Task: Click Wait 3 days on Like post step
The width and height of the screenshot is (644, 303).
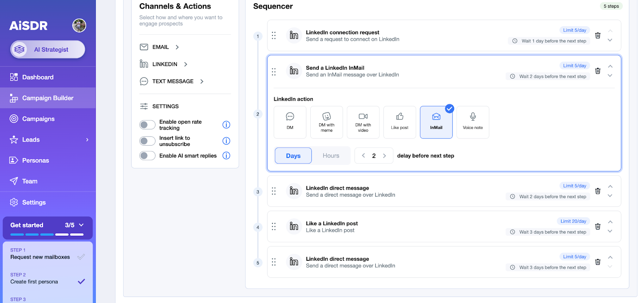Action: (548, 232)
